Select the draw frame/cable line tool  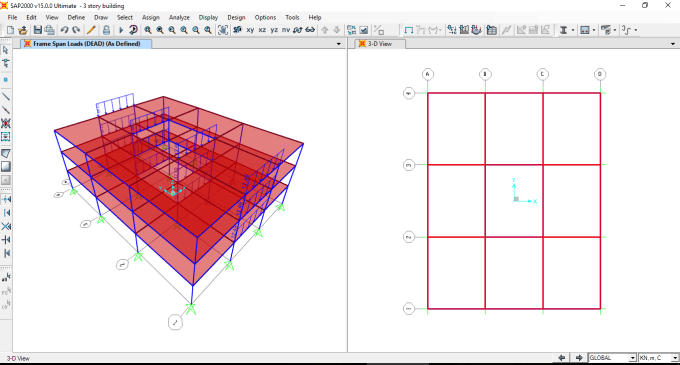[6, 96]
